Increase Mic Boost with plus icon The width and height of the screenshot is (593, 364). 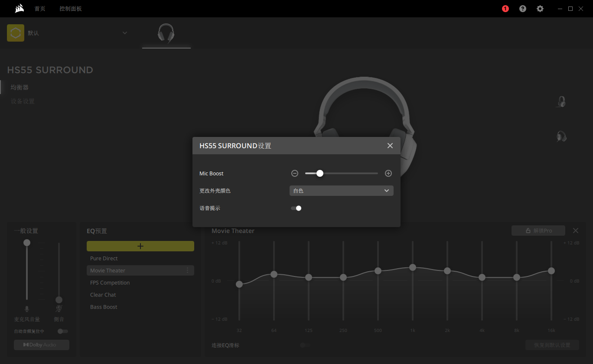pyautogui.click(x=388, y=173)
